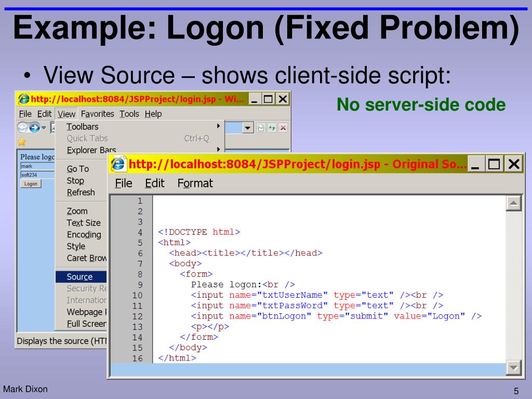Screen dimensions: 532x399
Task: Expand the Explorer Bars submenu
Action: click(x=139, y=150)
